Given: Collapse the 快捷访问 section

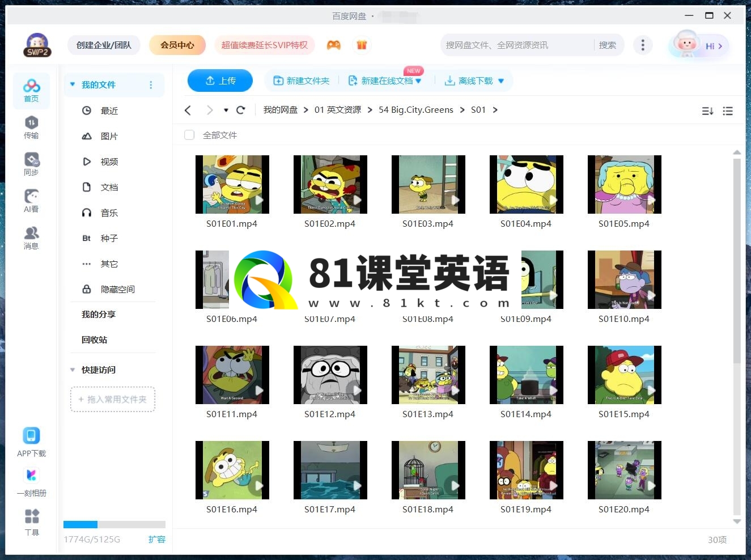Looking at the screenshot, I should (73, 370).
